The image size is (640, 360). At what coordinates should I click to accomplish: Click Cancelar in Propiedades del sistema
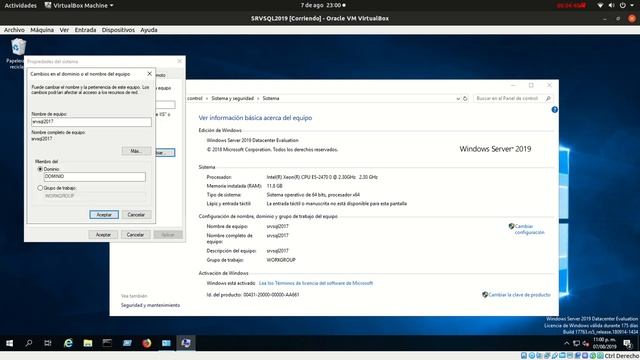[135, 235]
